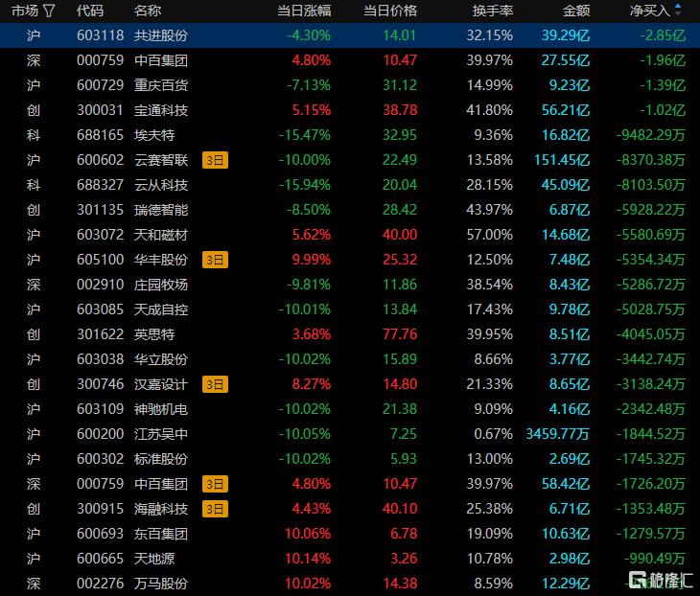Select stock code 300746
The height and width of the screenshot is (596, 700).
(100, 384)
